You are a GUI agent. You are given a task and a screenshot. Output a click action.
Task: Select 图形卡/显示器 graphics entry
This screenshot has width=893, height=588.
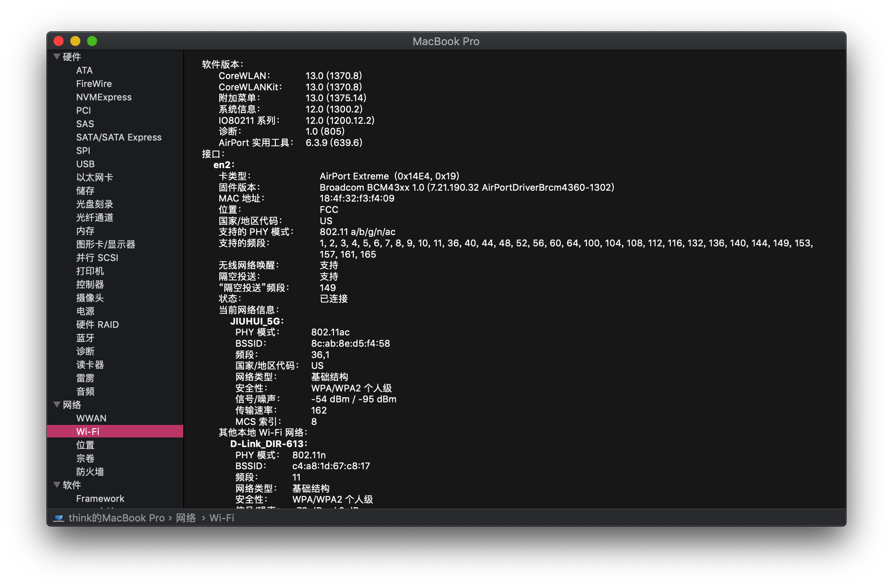tap(105, 244)
